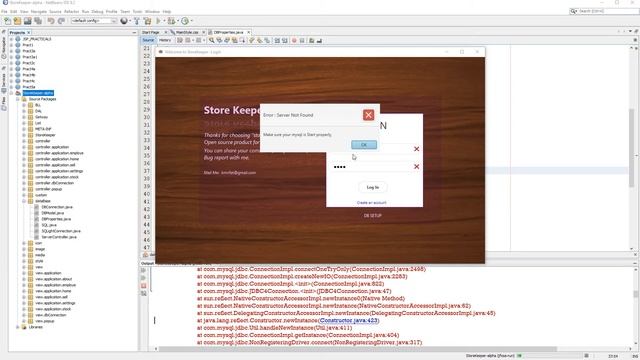Select the view.popup package
Viewport: 640px width, 360px height.
(44, 321)
